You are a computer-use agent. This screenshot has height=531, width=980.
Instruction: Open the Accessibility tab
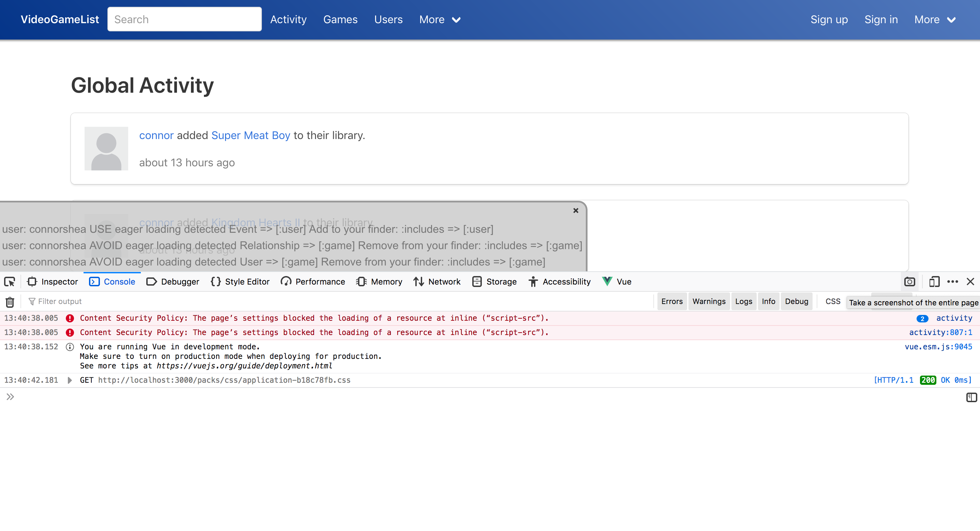click(559, 282)
